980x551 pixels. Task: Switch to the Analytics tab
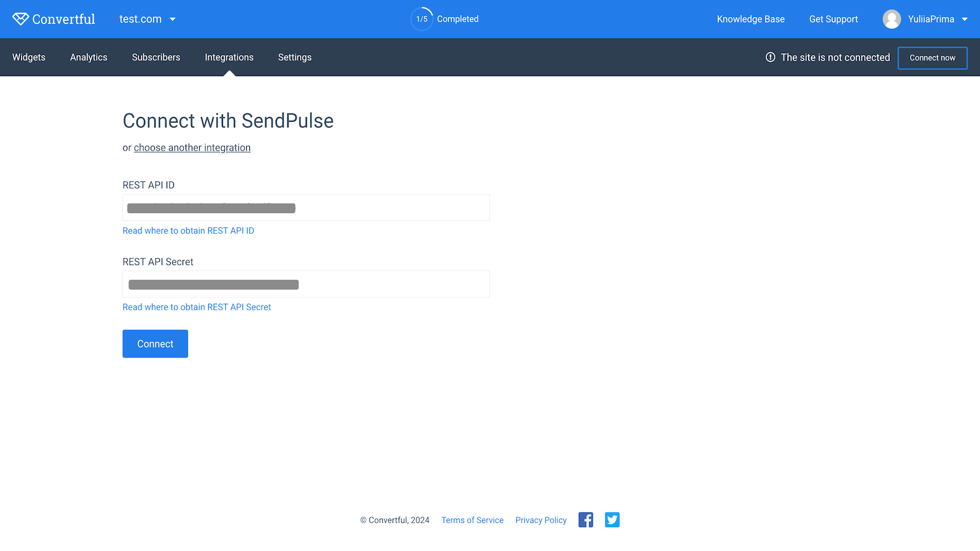89,57
